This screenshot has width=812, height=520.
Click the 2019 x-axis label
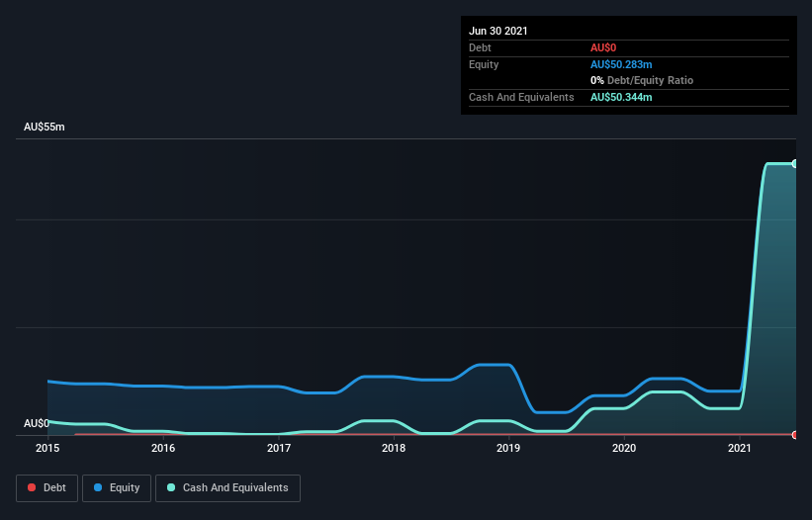pyautogui.click(x=508, y=448)
